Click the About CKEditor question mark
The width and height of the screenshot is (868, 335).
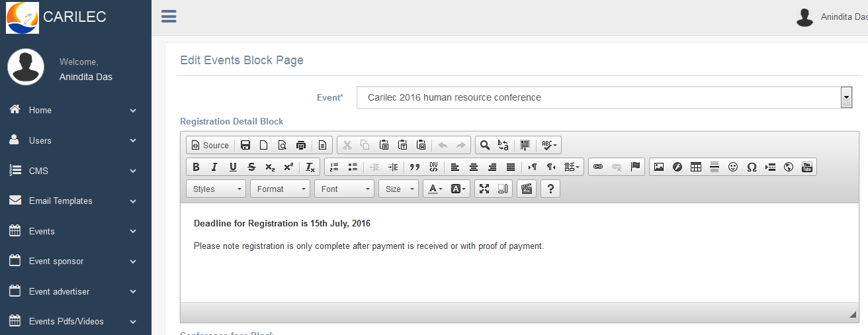click(550, 189)
